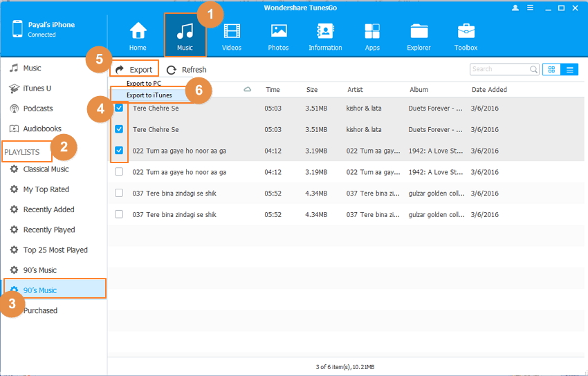Click the cloud status column icon

pyautogui.click(x=248, y=89)
